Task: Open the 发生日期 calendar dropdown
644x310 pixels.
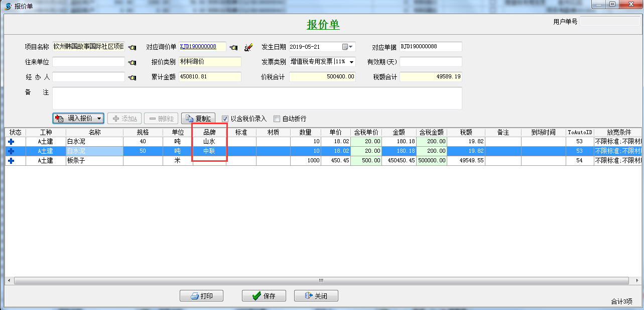Action: click(348, 47)
